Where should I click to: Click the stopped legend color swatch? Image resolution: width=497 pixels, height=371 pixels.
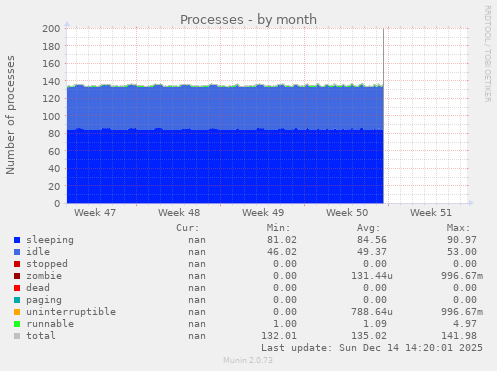(17, 264)
